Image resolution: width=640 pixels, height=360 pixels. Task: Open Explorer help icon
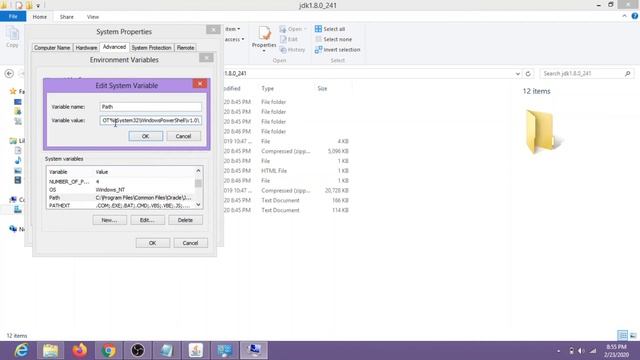click(635, 16)
